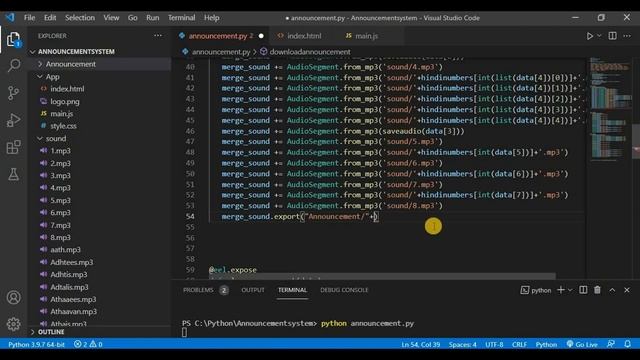Open the notifications bell in status bar
This screenshot has height=360, width=640.
(628, 344)
